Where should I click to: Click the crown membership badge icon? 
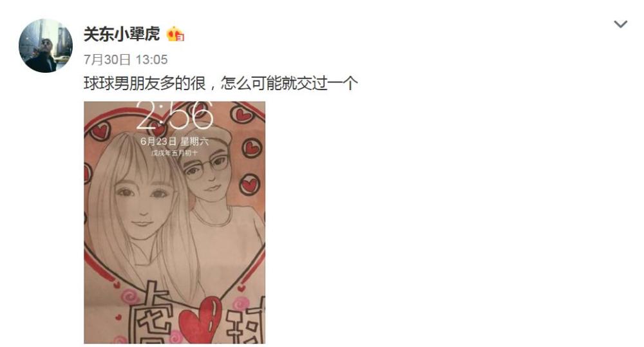pyautogui.click(x=175, y=34)
